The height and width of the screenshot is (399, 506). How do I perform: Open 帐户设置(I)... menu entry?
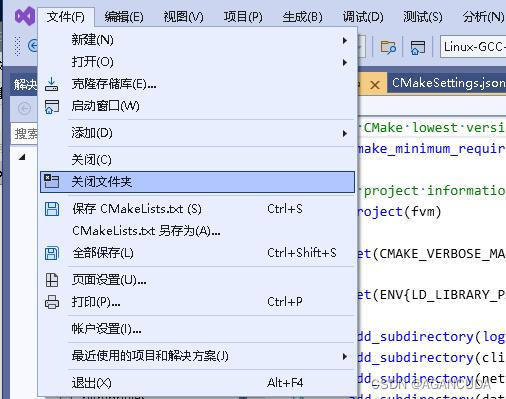[x=197, y=329]
